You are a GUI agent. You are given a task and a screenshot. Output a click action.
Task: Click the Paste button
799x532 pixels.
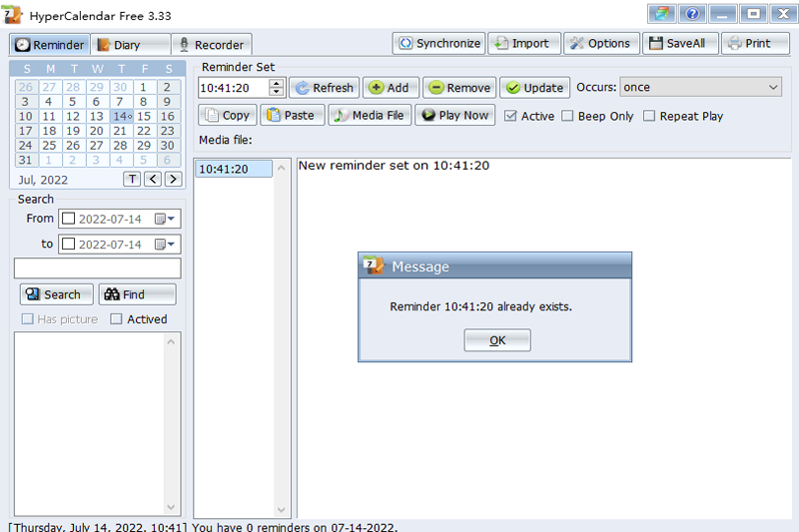pos(292,115)
